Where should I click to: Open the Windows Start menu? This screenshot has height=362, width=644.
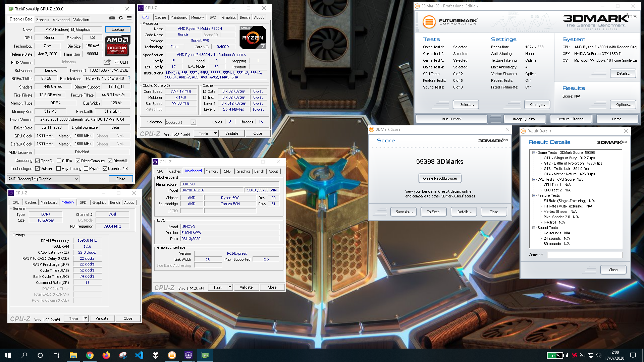[x=8, y=355]
